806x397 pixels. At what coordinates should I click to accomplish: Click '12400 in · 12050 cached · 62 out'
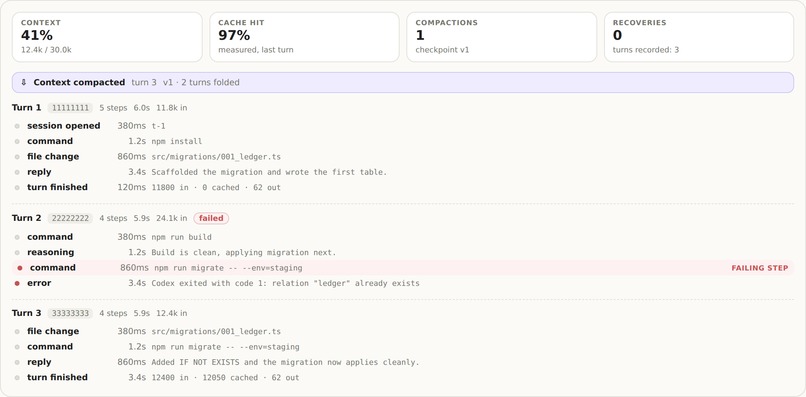point(225,377)
